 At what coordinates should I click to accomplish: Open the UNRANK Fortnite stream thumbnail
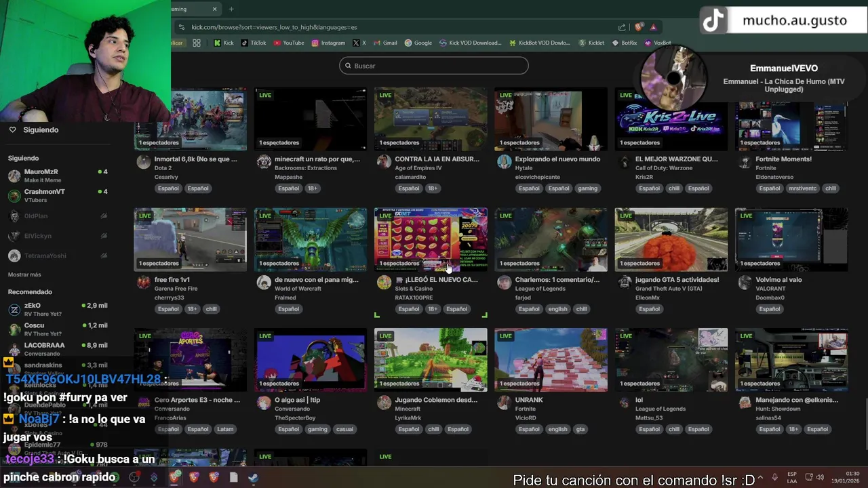(x=551, y=360)
